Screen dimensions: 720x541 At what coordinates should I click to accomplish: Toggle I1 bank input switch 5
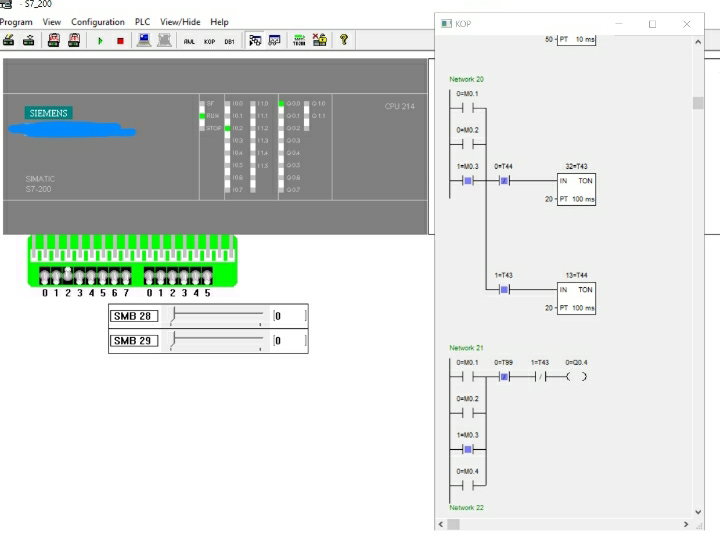pyautogui.click(x=207, y=277)
